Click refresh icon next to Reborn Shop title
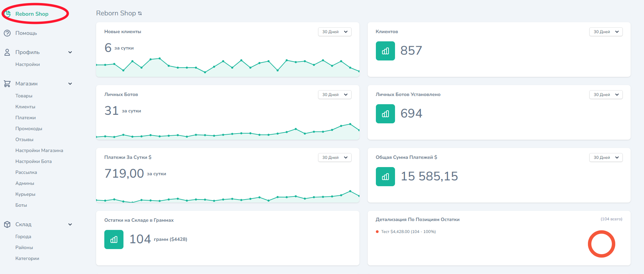 [x=140, y=13]
